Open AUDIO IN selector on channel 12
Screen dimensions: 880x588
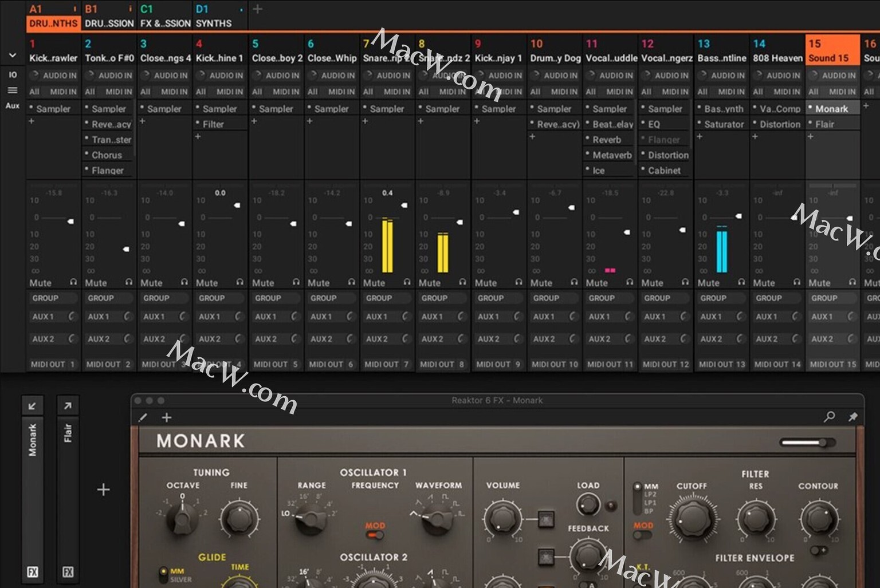click(x=666, y=75)
